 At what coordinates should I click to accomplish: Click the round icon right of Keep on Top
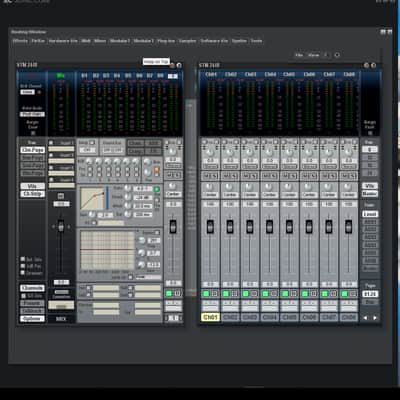[179, 65]
